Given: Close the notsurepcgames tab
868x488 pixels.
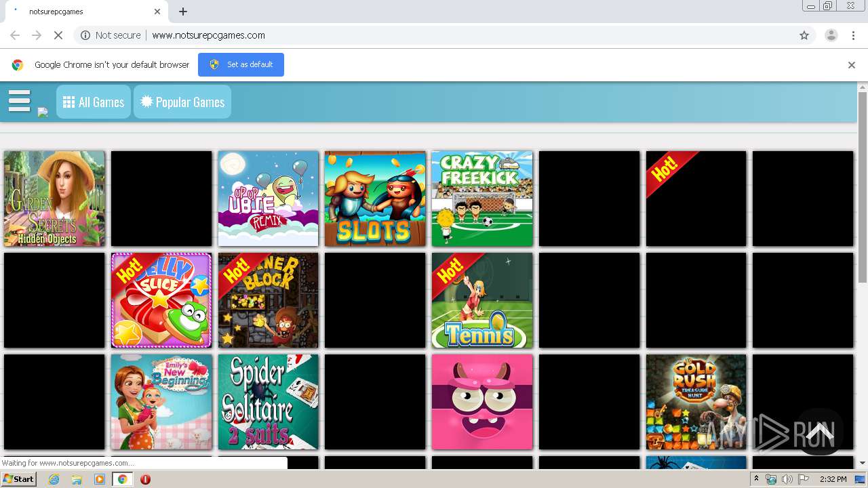Looking at the screenshot, I should pos(157,12).
